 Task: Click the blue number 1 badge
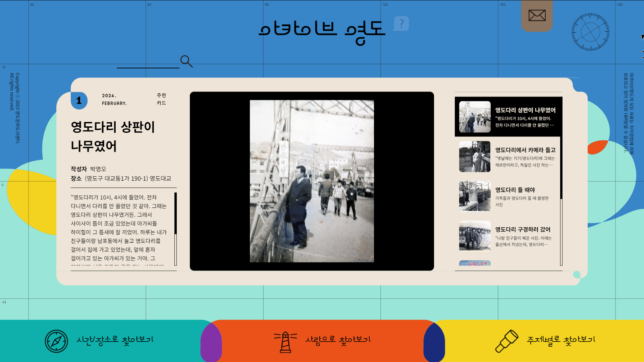click(79, 101)
